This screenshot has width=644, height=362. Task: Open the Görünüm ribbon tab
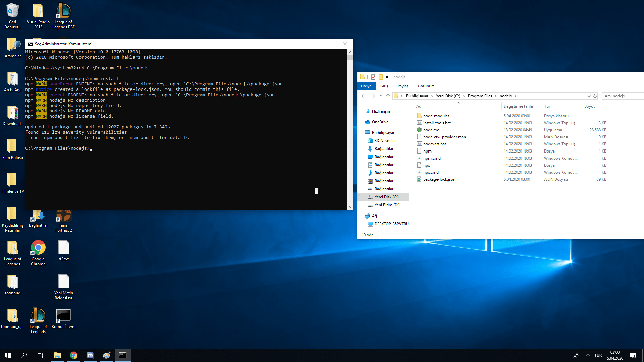tap(426, 86)
